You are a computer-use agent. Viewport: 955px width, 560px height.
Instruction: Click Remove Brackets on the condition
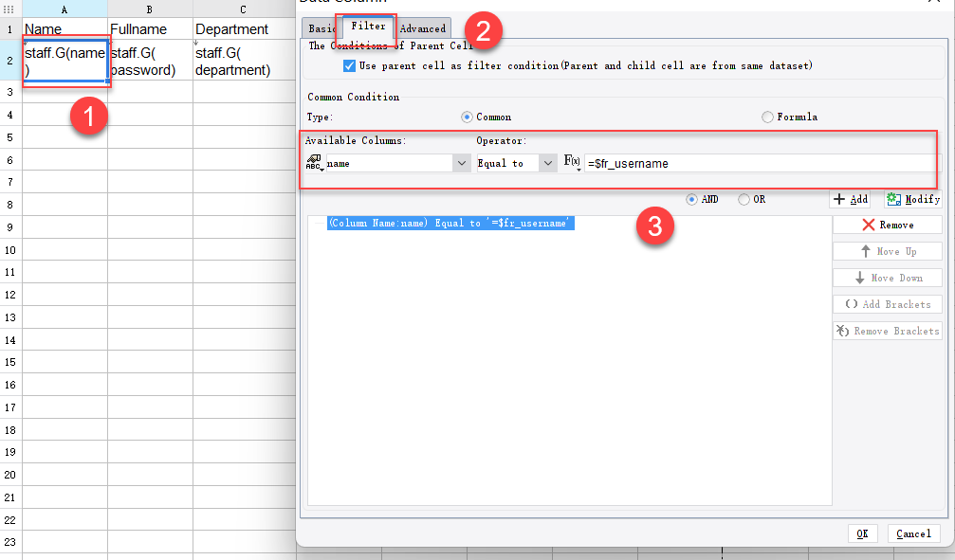887,330
